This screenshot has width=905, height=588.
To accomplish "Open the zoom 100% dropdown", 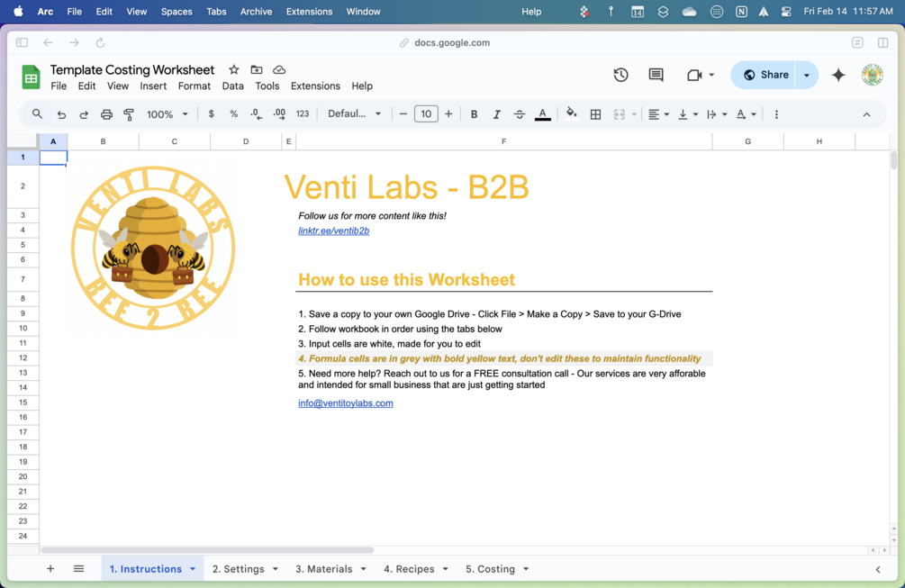I will tap(167, 114).
